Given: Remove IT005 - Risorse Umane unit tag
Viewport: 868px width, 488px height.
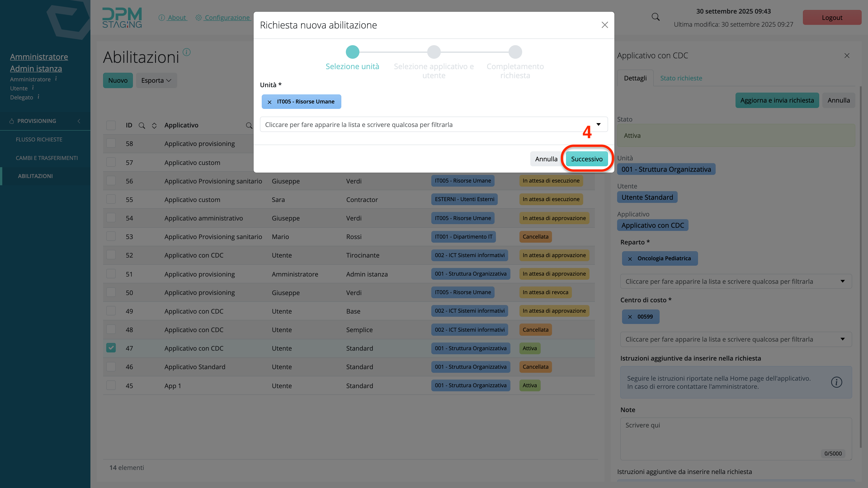Looking at the screenshot, I should (270, 102).
